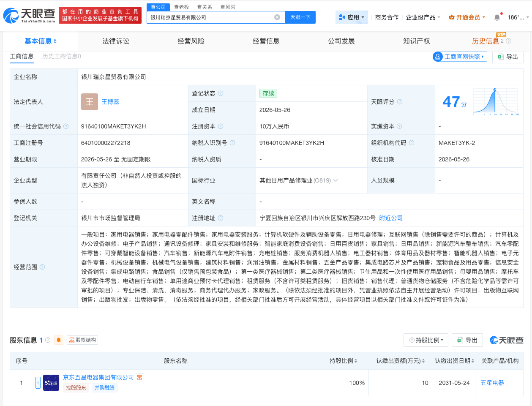Click help icon next to 统一社会信用代码

coord(66,126)
